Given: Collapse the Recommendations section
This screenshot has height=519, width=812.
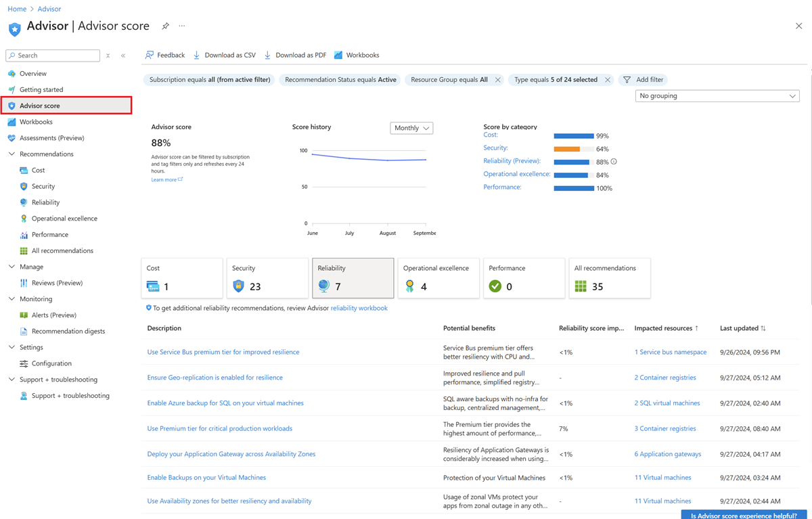Looking at the screenshot, I should (x=11, y=154).
